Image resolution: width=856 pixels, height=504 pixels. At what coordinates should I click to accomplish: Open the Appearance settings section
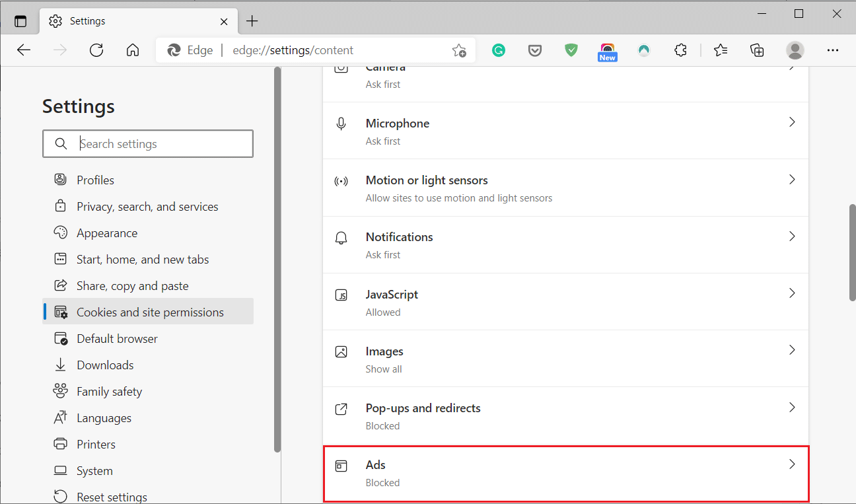coord(107,233)
